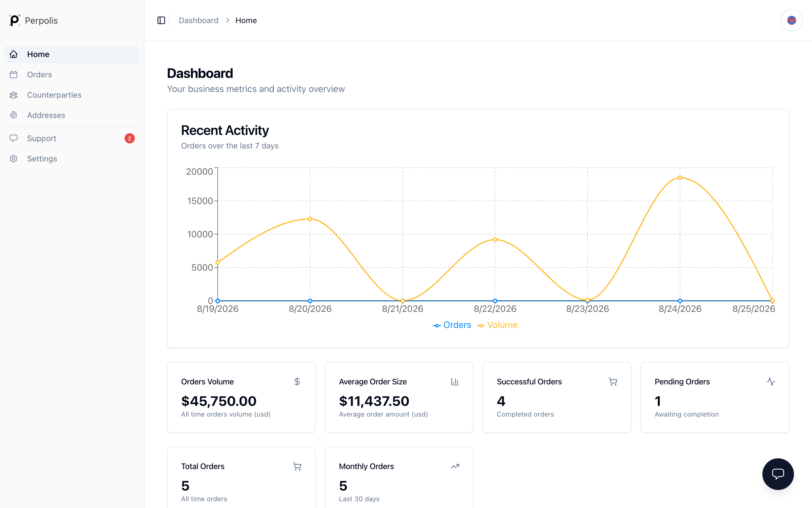Screen dimensions: 812x508
Task: Click the breadcrumb chevron separator
Action: coord(228,21)
